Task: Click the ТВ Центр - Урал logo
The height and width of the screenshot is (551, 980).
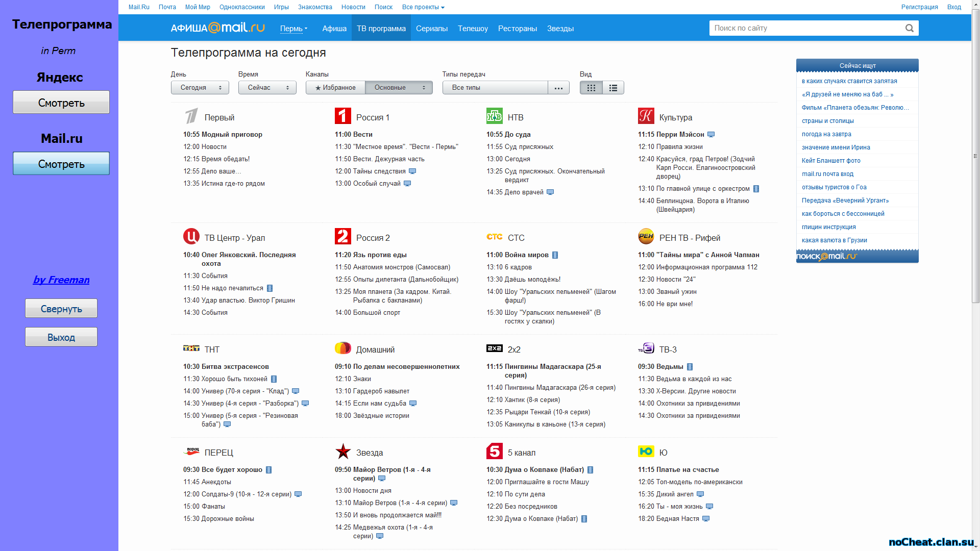Action: pos(191,237)
